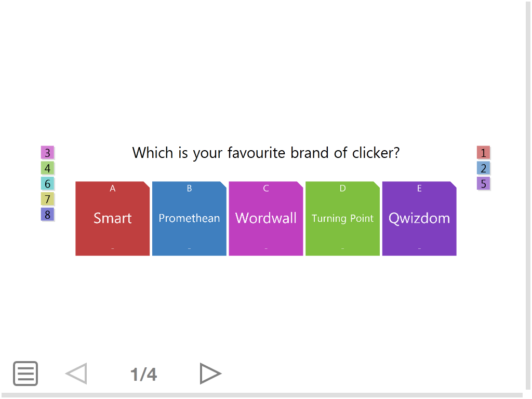Select answer tile A Smart
The height and width of the screenshot is (399, 532).
click(x=113, y=219)
